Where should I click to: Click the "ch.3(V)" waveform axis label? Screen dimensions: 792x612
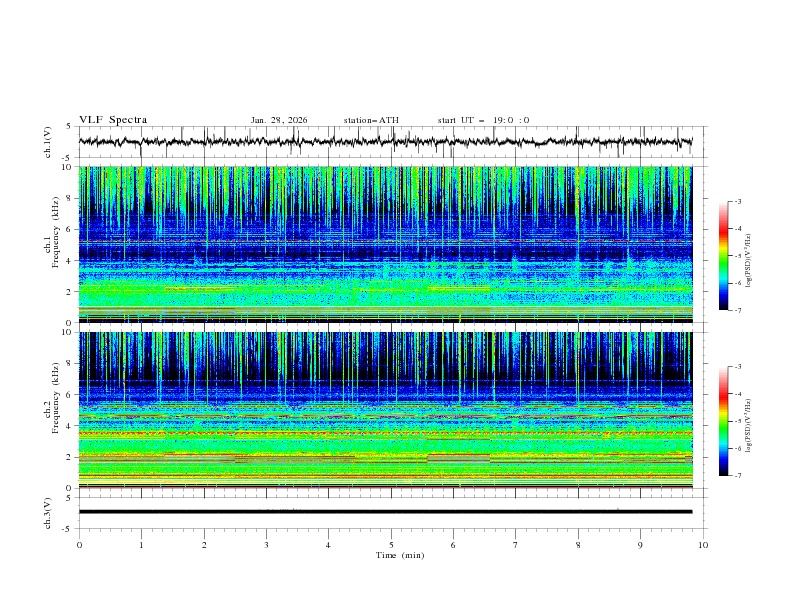click(47, 513)
